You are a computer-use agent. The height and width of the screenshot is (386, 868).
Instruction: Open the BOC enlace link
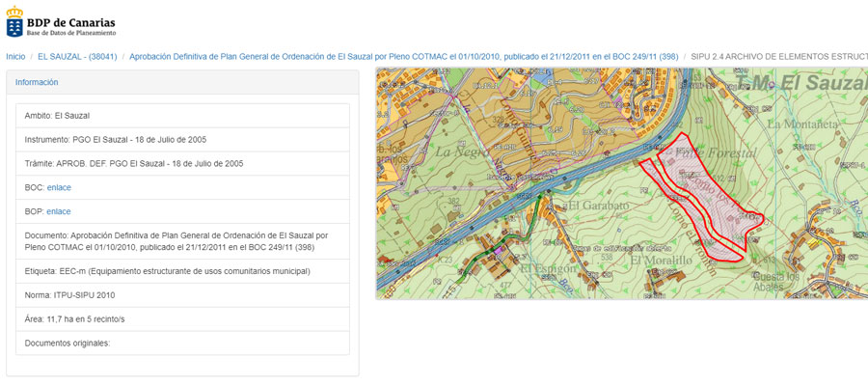click(x=59, y=187)
